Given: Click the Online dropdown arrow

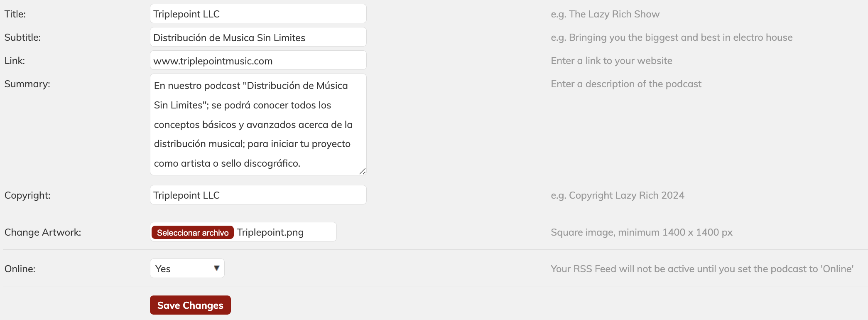Looking at the screenshot, I should click(x=216, y=268).
